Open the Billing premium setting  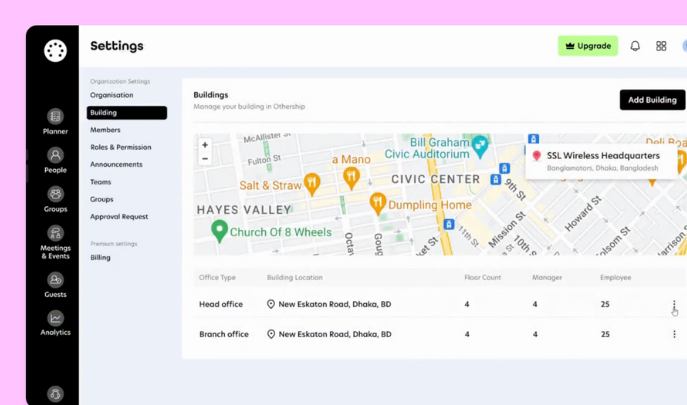click(100, 258)
